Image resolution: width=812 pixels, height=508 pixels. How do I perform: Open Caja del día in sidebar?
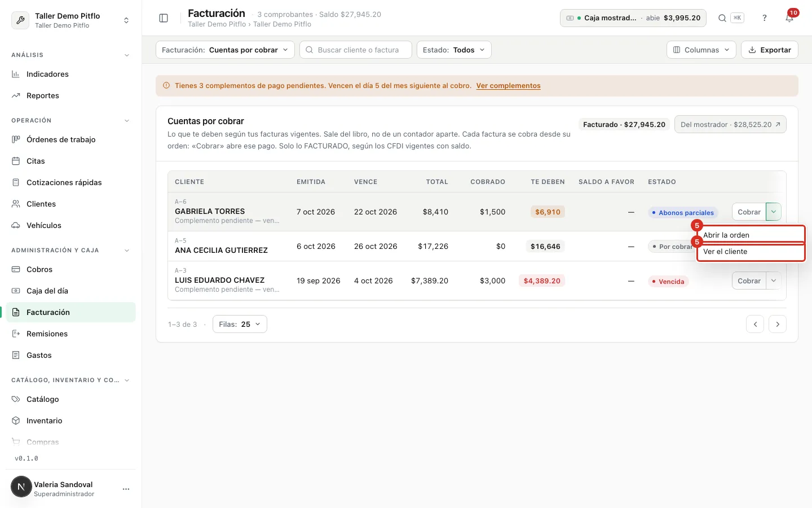[70, 291]
